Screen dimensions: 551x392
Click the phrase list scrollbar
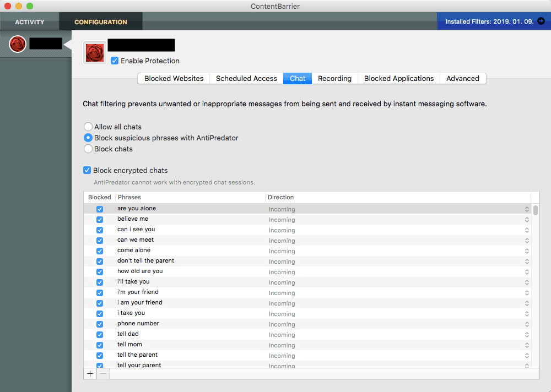[x=535, y=209]
